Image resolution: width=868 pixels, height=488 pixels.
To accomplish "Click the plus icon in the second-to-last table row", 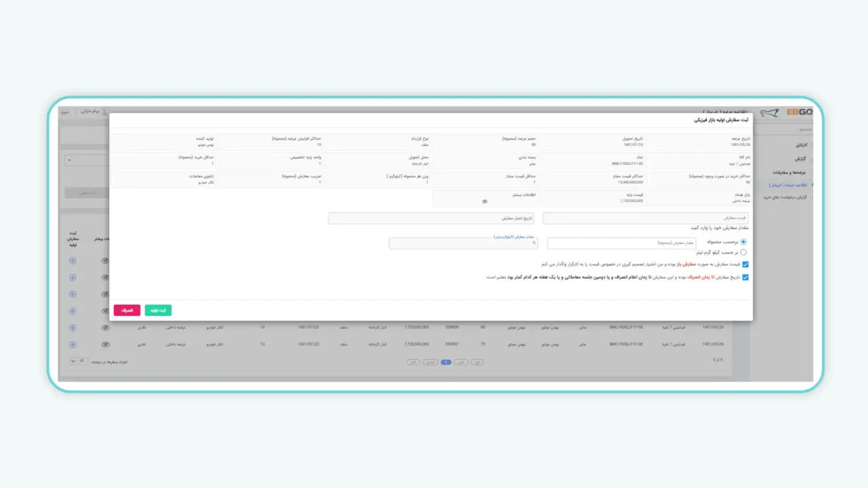I will [x=73, y=327].
